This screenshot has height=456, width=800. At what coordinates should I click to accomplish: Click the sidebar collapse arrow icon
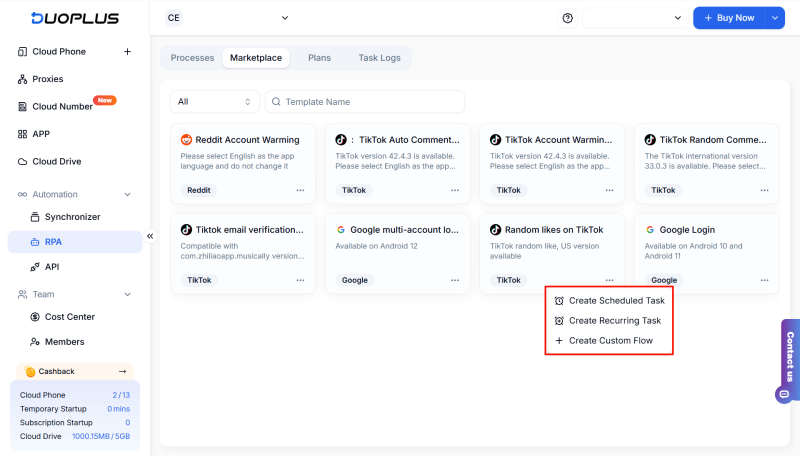click(x=150, y=236)
